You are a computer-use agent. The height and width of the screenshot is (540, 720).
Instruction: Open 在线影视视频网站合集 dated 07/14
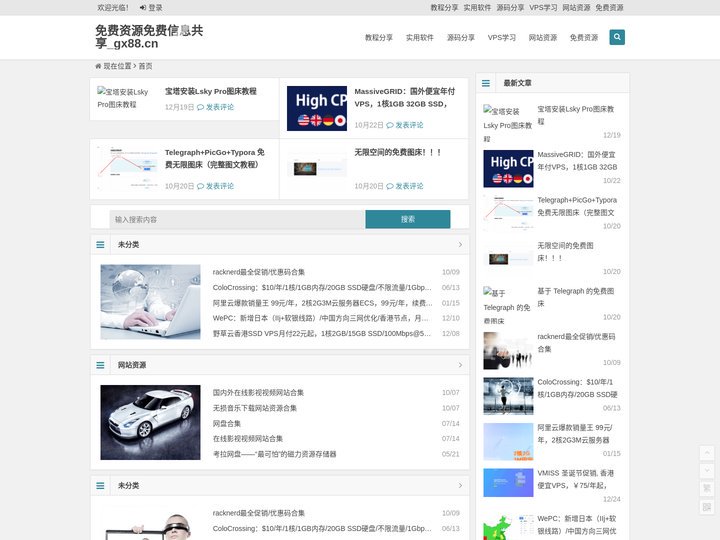[x=248, y=439]
